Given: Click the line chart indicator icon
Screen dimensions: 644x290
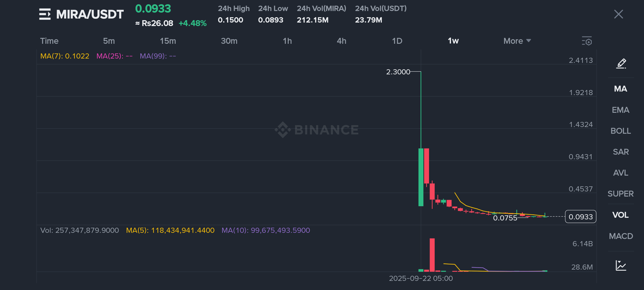Looking at the screenshot, I should tap(621, 266).
